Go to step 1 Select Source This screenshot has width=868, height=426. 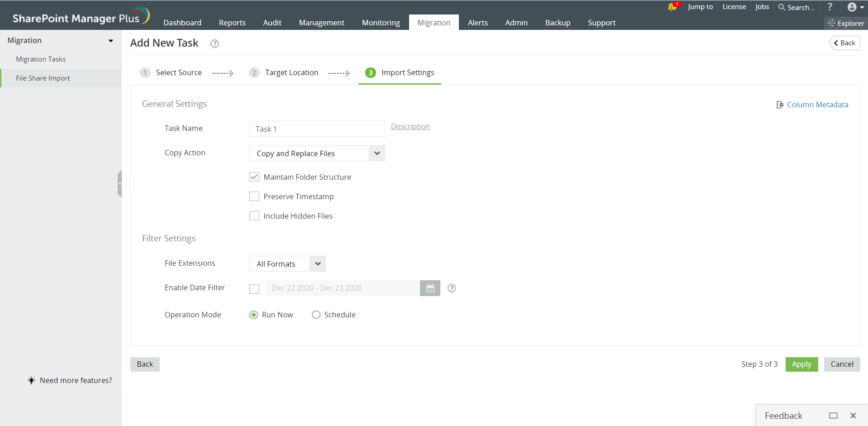click(x=171, y=72)
